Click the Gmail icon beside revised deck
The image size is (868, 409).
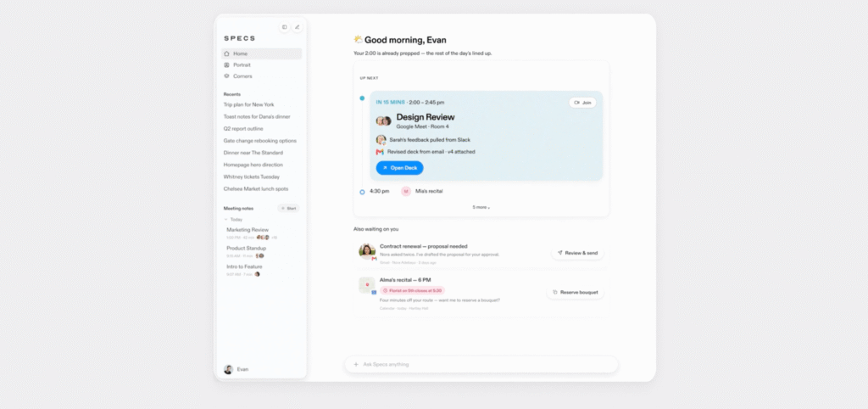(x=380, y=152)
